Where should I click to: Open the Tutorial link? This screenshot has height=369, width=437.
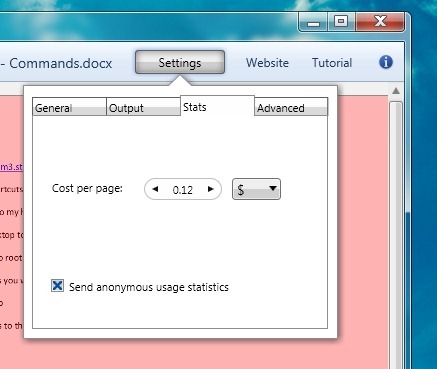click(x=332, y=63)
